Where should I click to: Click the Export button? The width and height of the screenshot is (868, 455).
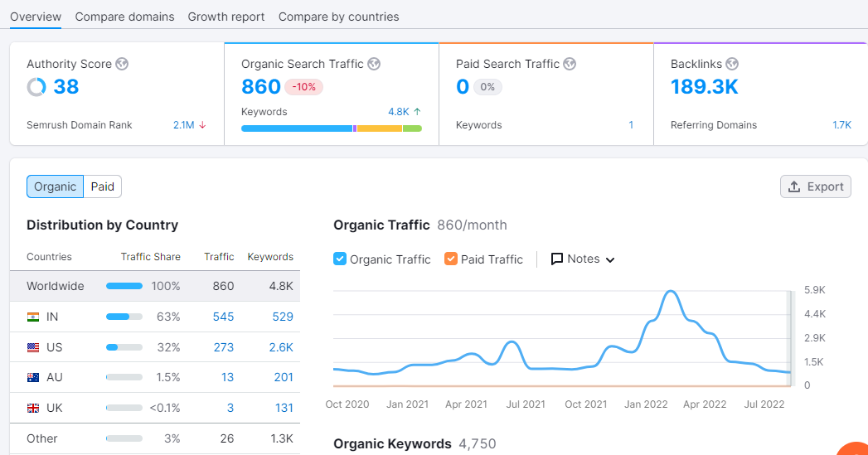point(816,186)
